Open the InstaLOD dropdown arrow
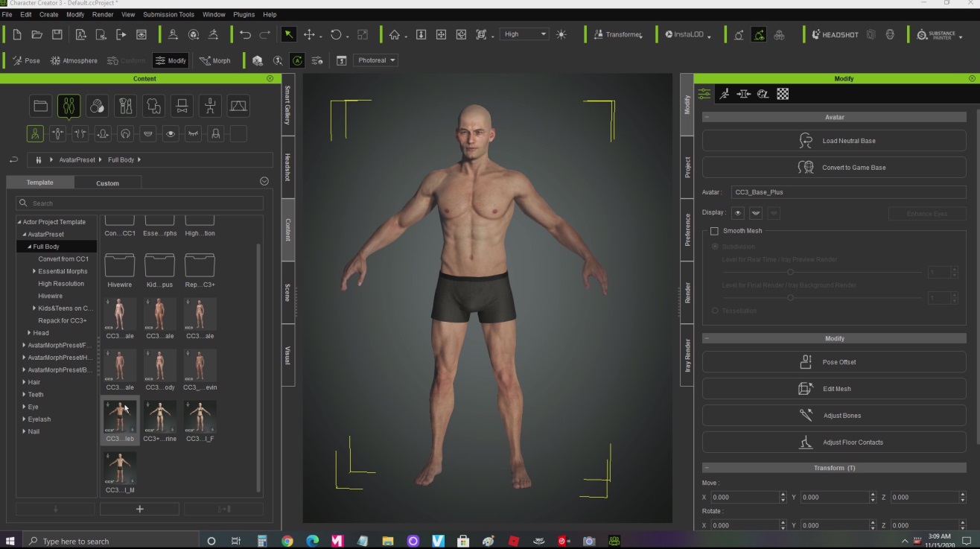The image size is (980, 549). pyautogui.click(x=710, y=36)
